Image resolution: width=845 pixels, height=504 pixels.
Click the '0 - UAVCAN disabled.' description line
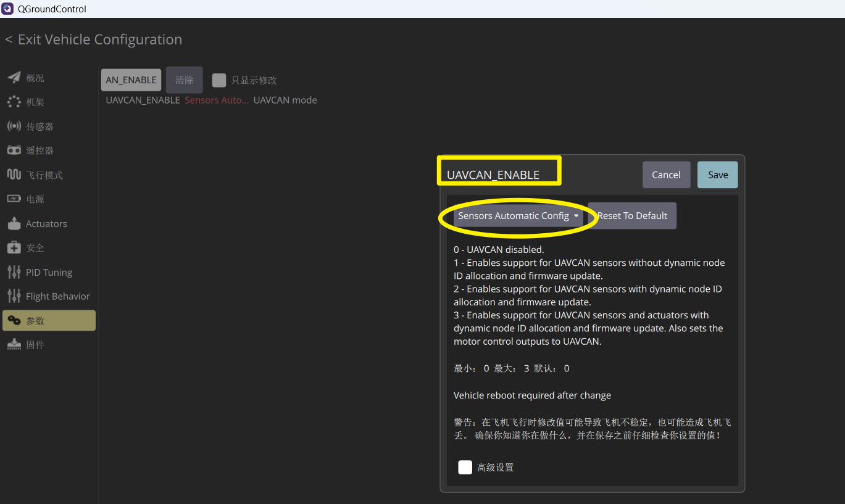click(499, 250)
